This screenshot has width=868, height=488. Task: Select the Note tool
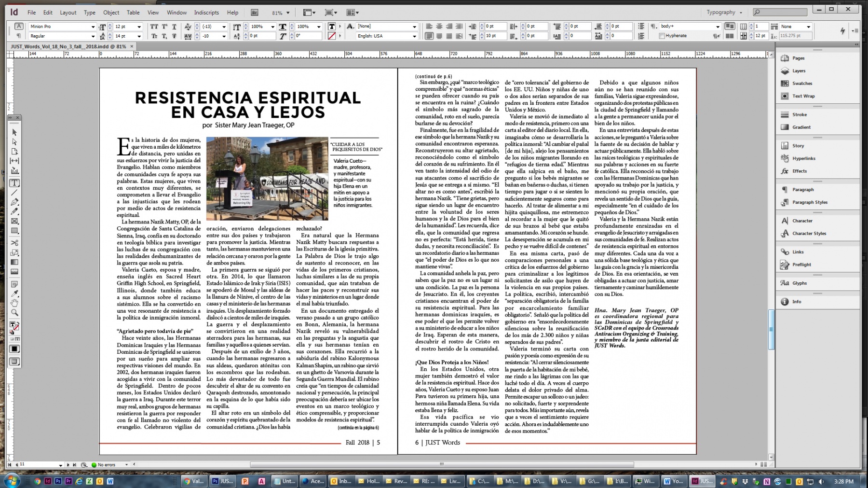[14, 284]
